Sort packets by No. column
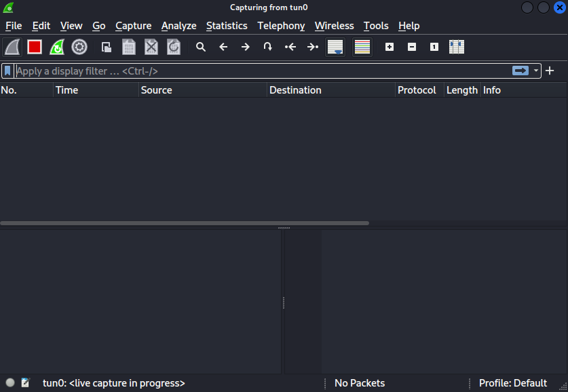This screenshot has height=392, width=568. pyautogui.click(x=26, y=90)
